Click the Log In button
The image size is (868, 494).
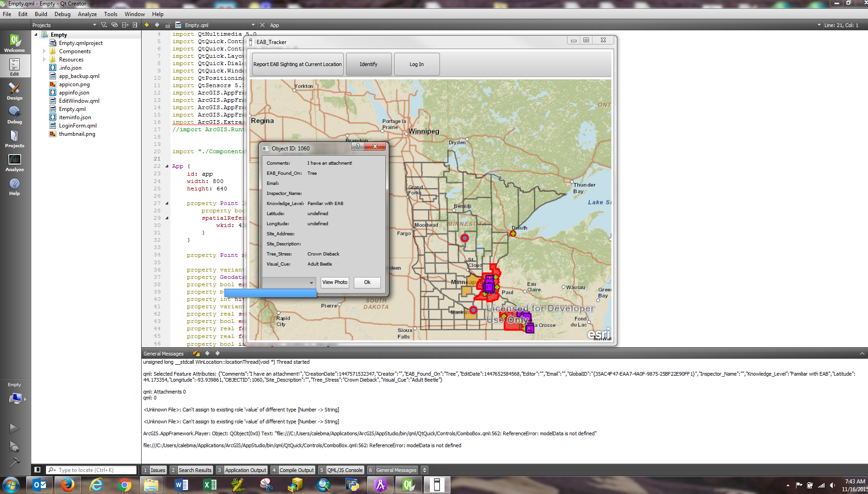[x=417, y=64]
